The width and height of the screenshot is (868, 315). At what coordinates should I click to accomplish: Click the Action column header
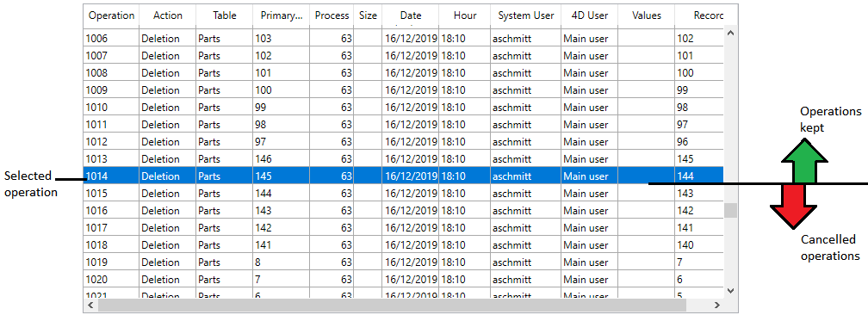(168, 15)
